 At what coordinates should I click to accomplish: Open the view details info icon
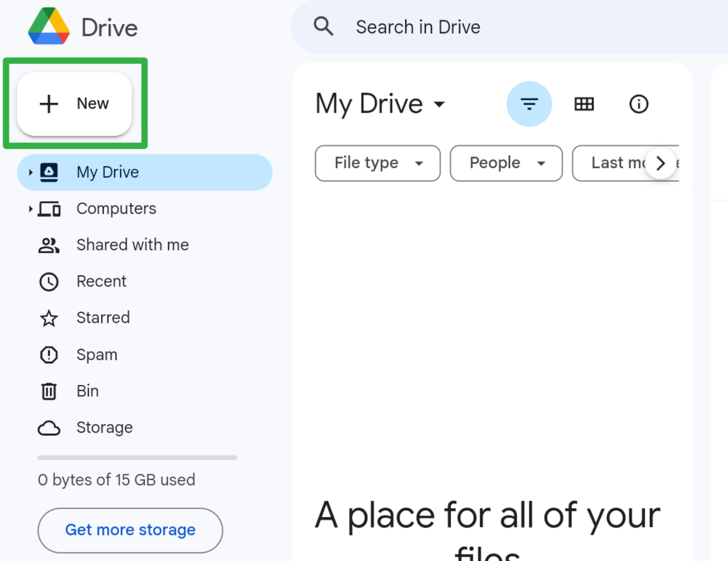click(639, 104)
